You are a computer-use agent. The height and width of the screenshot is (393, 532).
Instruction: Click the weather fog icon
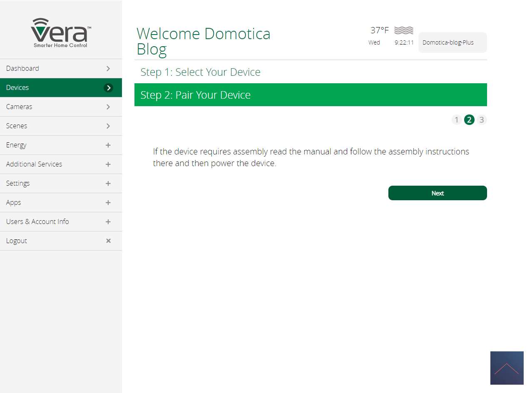tap(403, 30)
